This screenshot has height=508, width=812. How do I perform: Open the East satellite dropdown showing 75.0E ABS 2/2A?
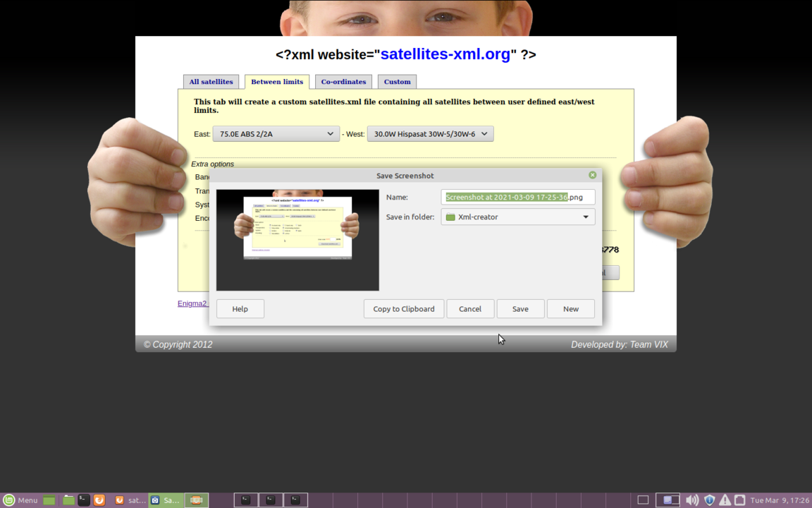click(276, 133)
